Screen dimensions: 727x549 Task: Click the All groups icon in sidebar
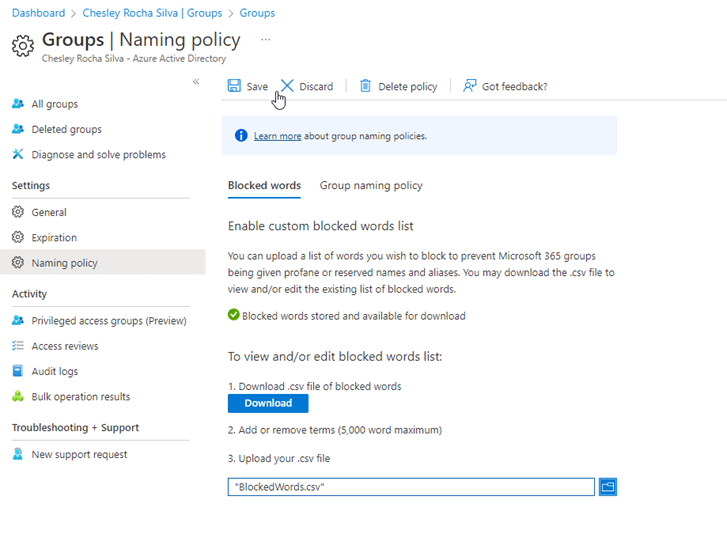18,104
